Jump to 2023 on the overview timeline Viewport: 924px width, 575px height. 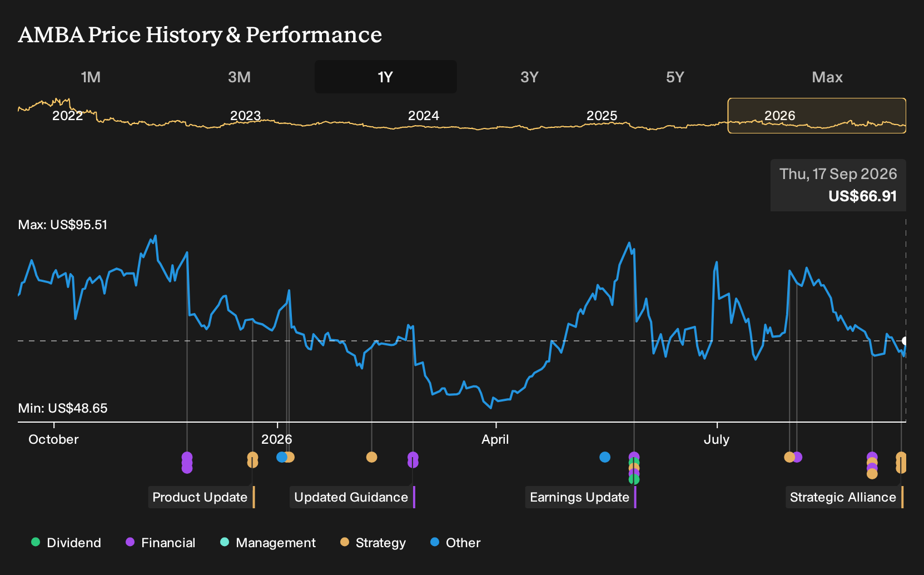pyautogui.click(x=245, y=116)
